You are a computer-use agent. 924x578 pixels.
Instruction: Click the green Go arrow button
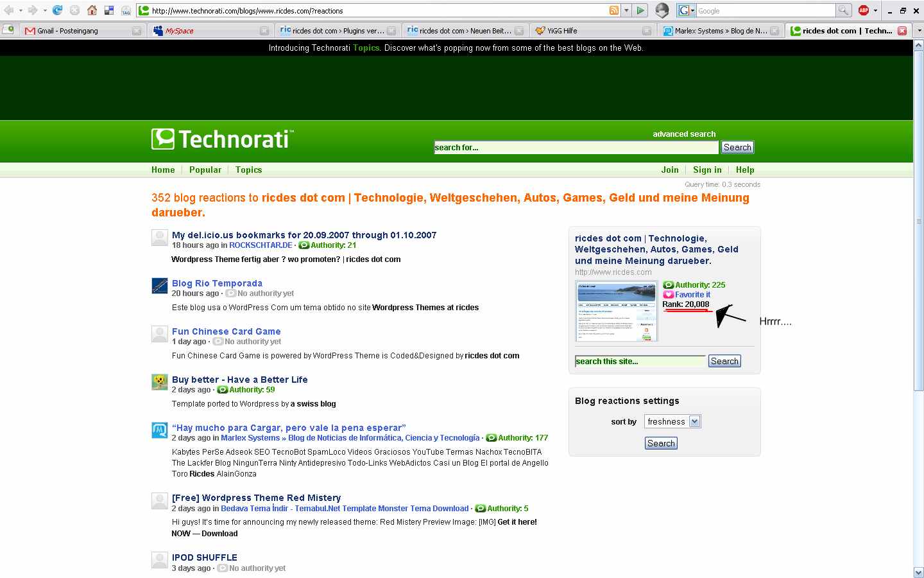(x=640, y=10)
